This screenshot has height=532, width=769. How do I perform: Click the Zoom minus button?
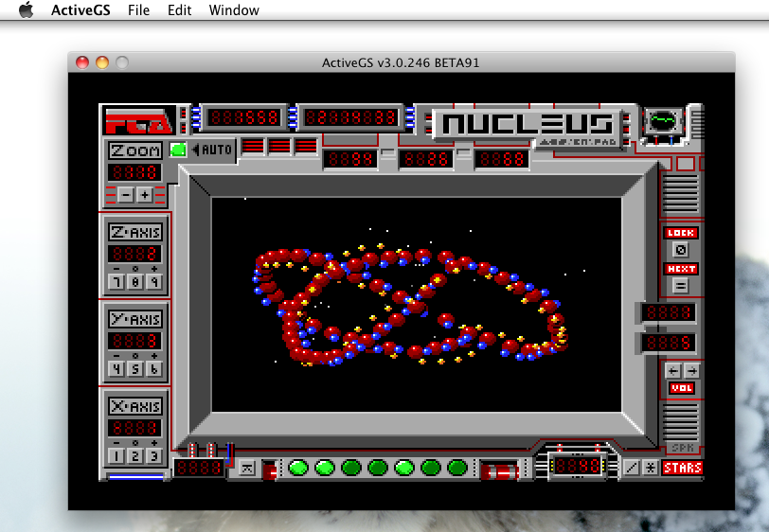126,195
